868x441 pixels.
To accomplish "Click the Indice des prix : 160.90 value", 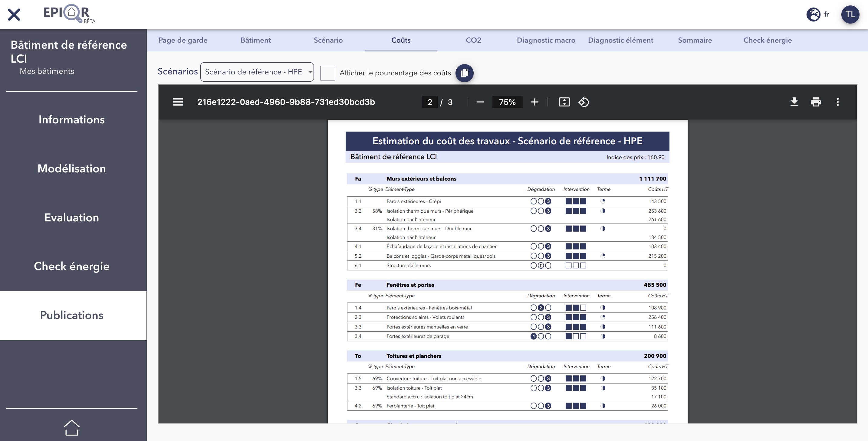I will click(x=635, y=157).
